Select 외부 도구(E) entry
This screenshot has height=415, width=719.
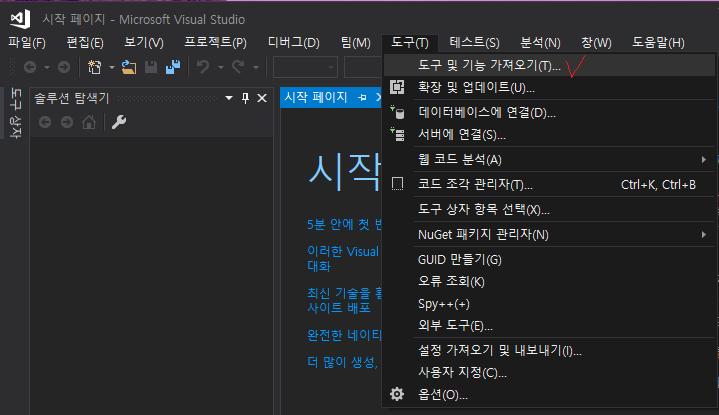pos(549,326)
